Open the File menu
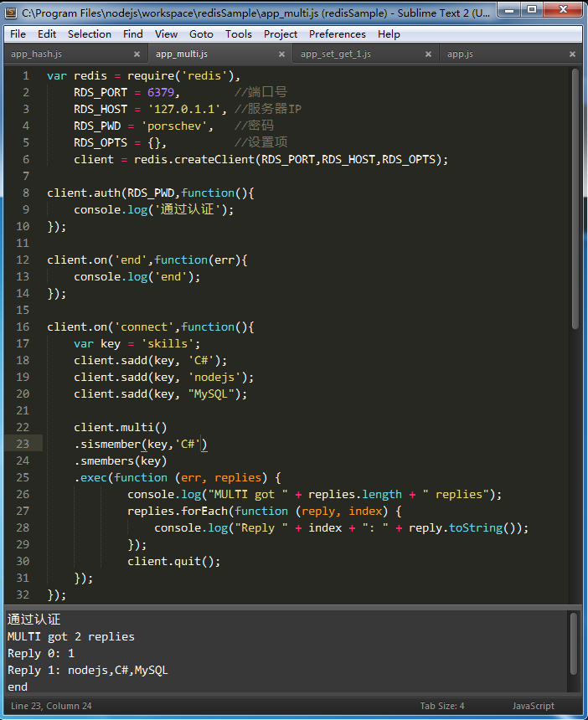 pos(18,34)
